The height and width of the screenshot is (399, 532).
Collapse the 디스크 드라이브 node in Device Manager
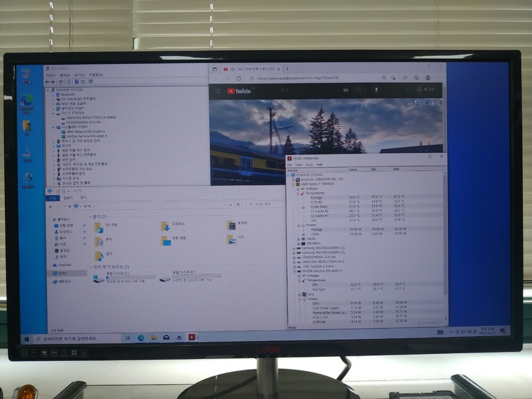coord(53,113)
